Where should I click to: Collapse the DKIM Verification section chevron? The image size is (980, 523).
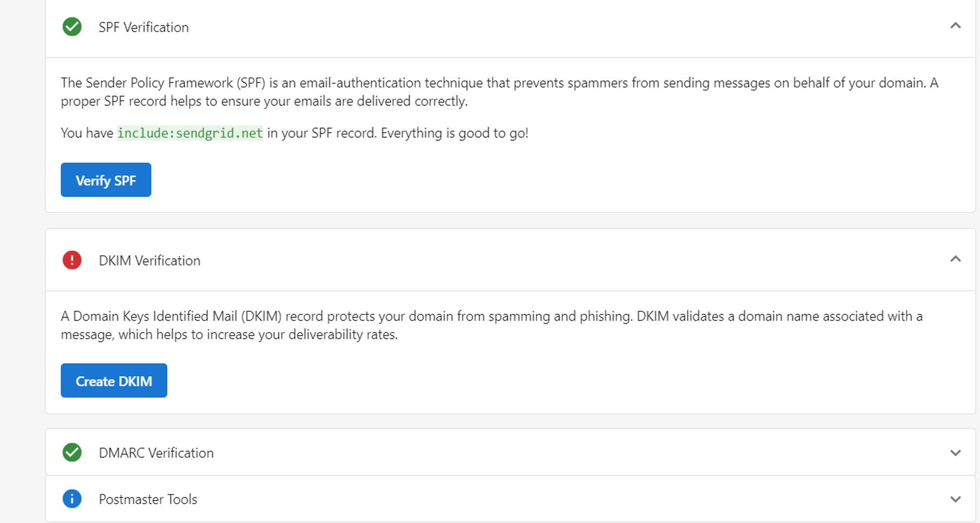click(955, 260)
